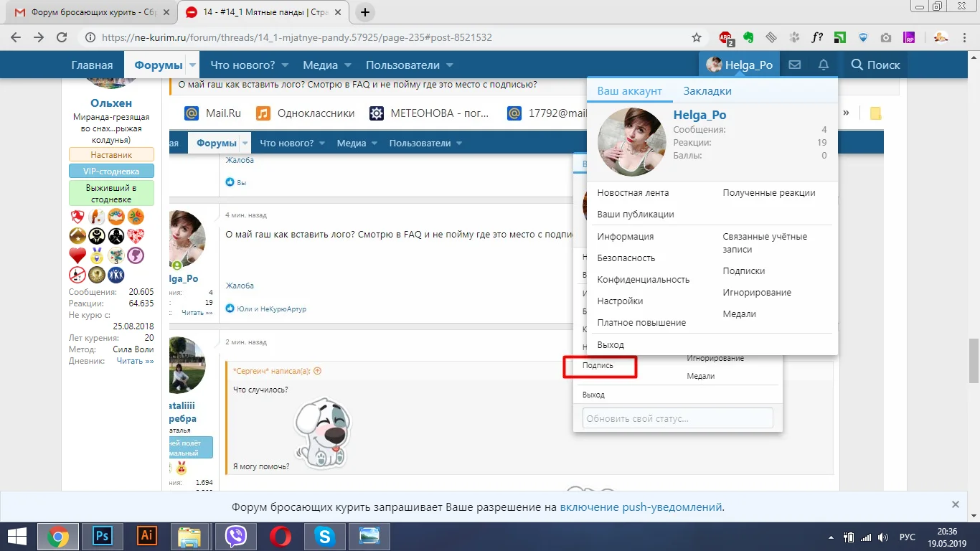The width and height of the screenshot is (980, 551).
Task: Open the envelope messages icon in navbar
Action: 794,65
